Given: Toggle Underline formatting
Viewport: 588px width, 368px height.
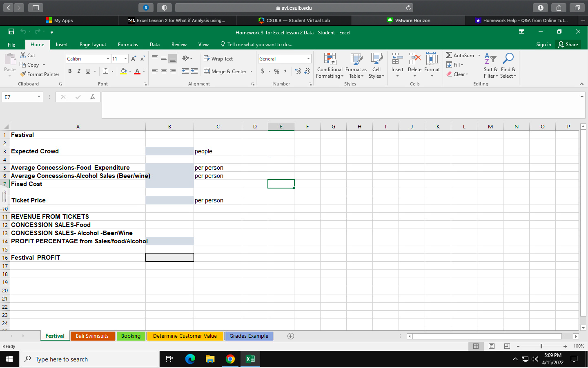Looking at the screenshot, I should point(87,71).
